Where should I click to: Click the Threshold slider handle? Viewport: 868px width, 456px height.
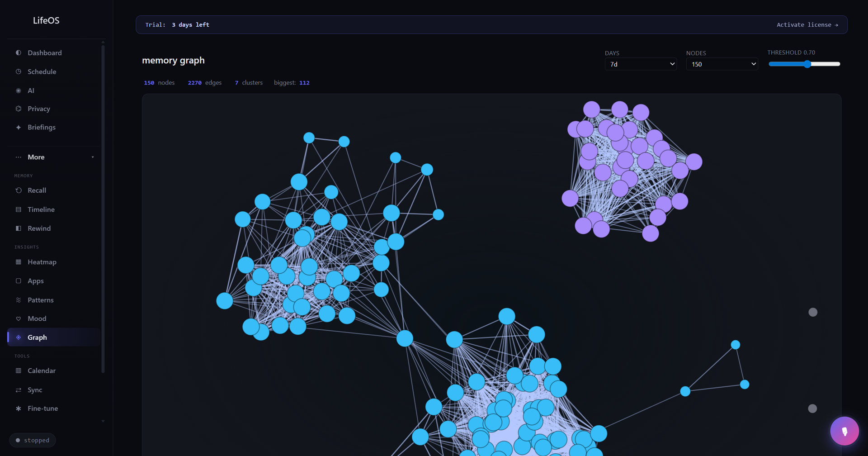coord(807,64)
